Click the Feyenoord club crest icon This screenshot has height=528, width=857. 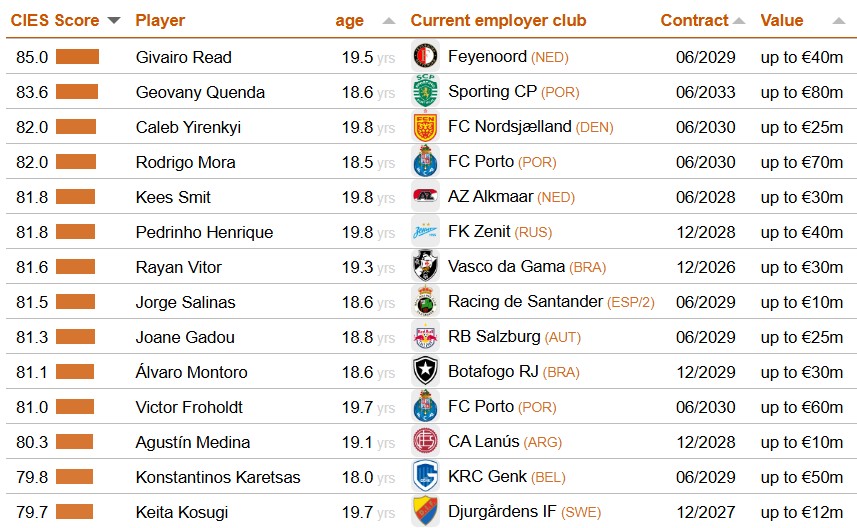(x=425, y=57)
